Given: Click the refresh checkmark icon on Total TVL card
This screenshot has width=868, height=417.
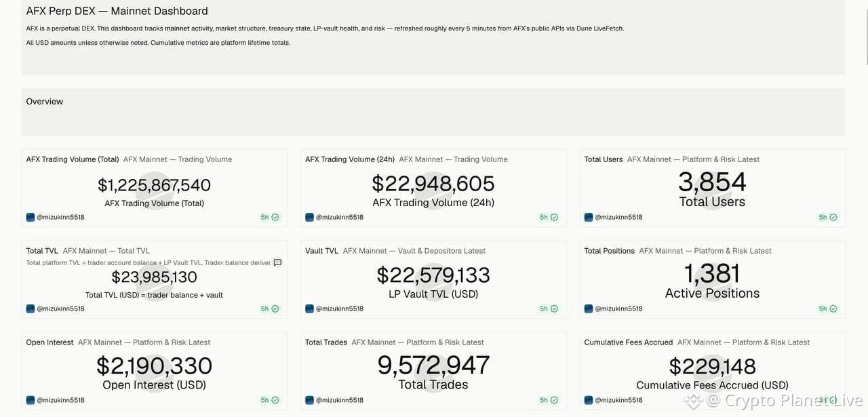Looking at the screenshot, I should 275,309.
